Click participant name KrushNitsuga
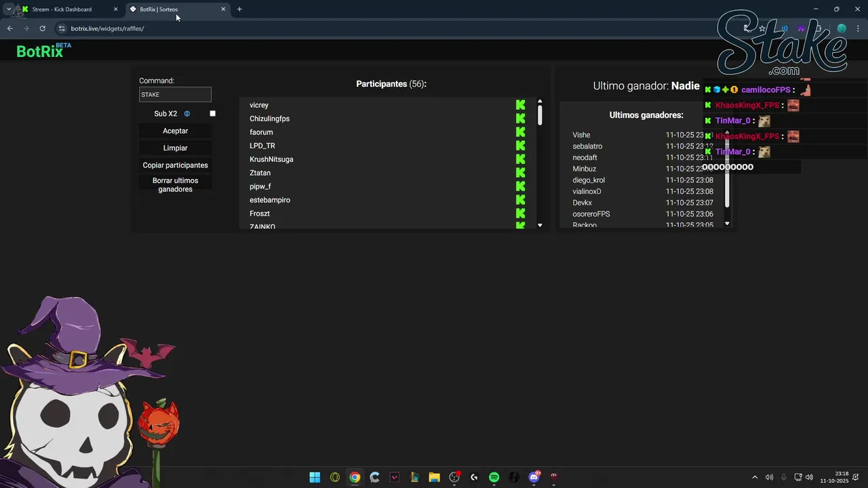The image size is (868, 488). pyautogui.click(x=271, y=159)
